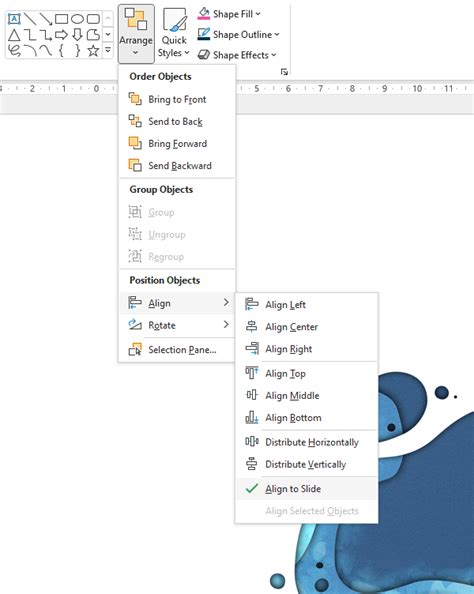The width and height of the screenshot is (474, 594).
Task: Pick the straight Line shape
Action: [30, 19]
